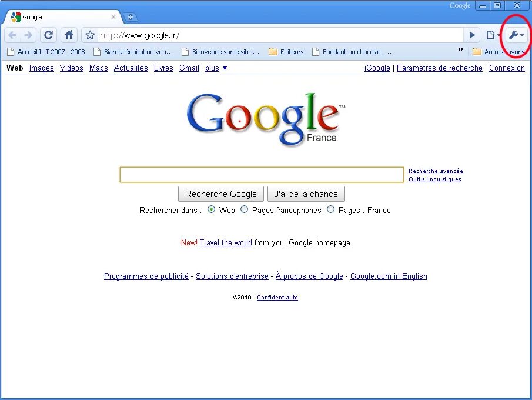Select the Web search category

tap(15, 68)
